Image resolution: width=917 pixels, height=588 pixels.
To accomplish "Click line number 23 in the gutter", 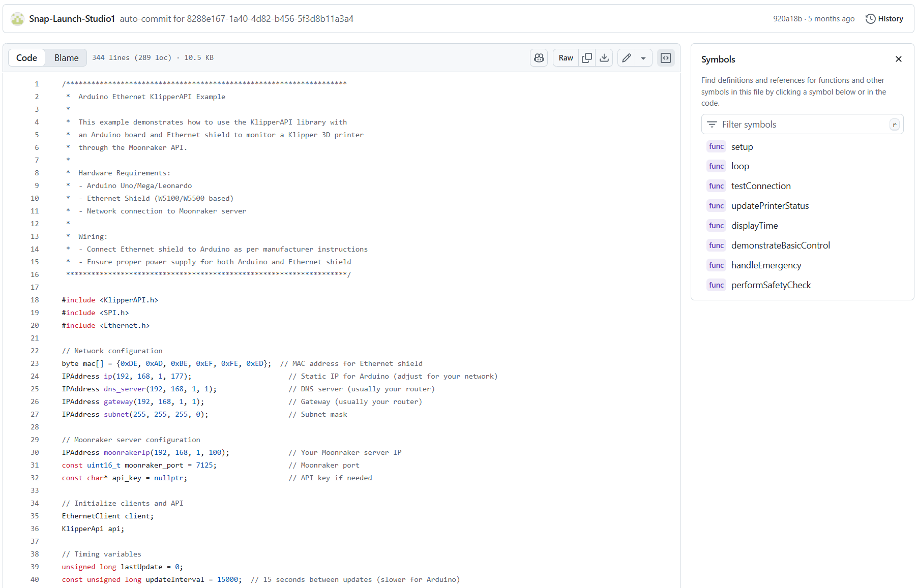I will (35, 363).
